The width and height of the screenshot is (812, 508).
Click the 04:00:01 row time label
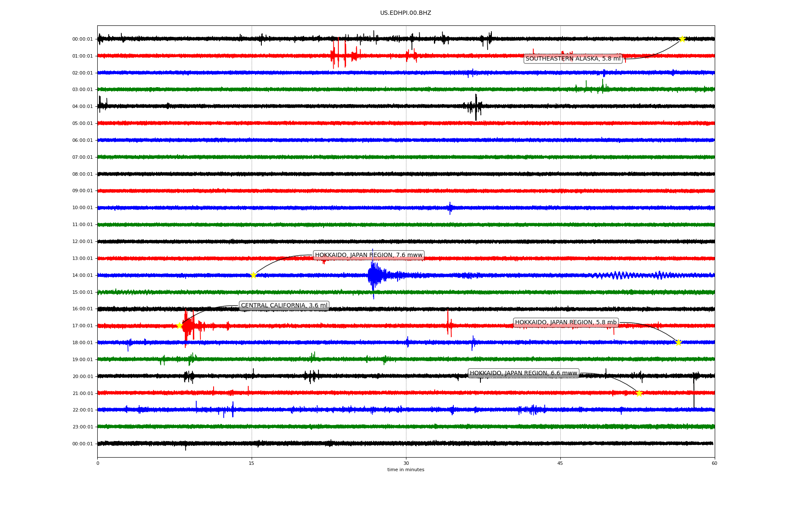[82, 107]
